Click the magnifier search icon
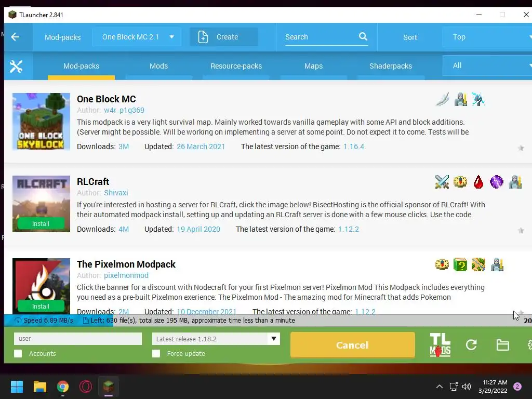532x399 pixels. 363,36
